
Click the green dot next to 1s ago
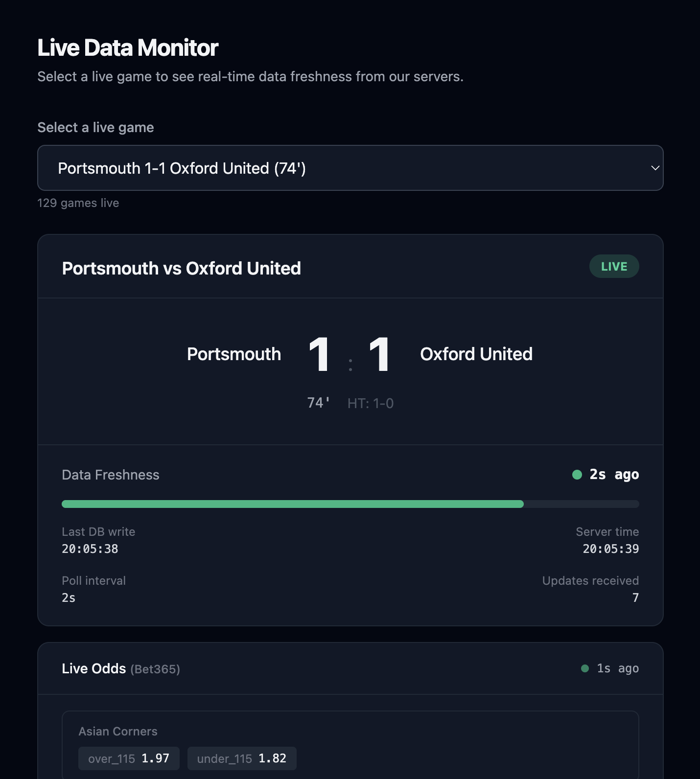[585, 668]
